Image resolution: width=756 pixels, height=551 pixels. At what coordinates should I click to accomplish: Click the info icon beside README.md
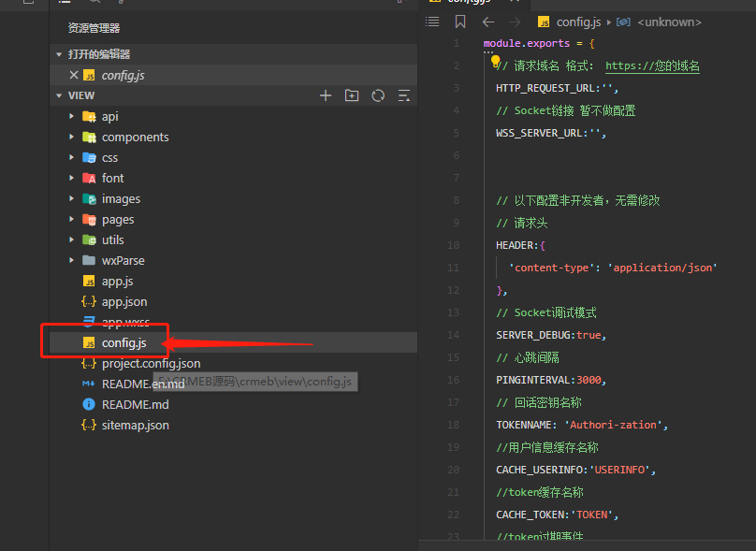(x=89, y=404)
